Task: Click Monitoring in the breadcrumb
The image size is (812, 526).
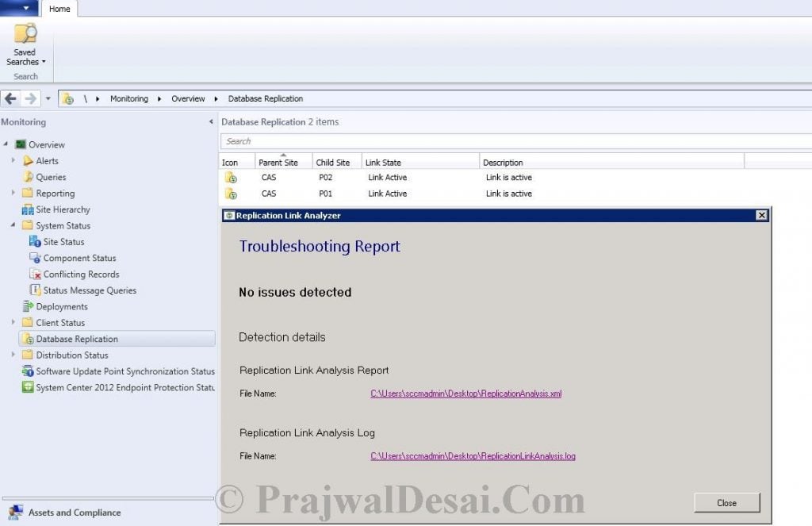Action: click(x=129, y=98)
